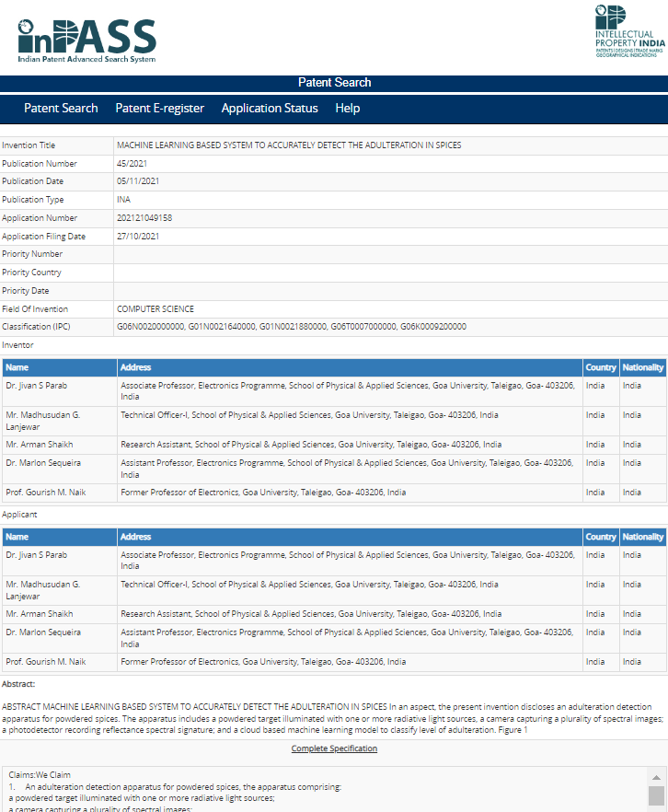The height and width of the screenshot is (812, 668).
Task: Select the application number 202121049158
Action: point(144,218)
